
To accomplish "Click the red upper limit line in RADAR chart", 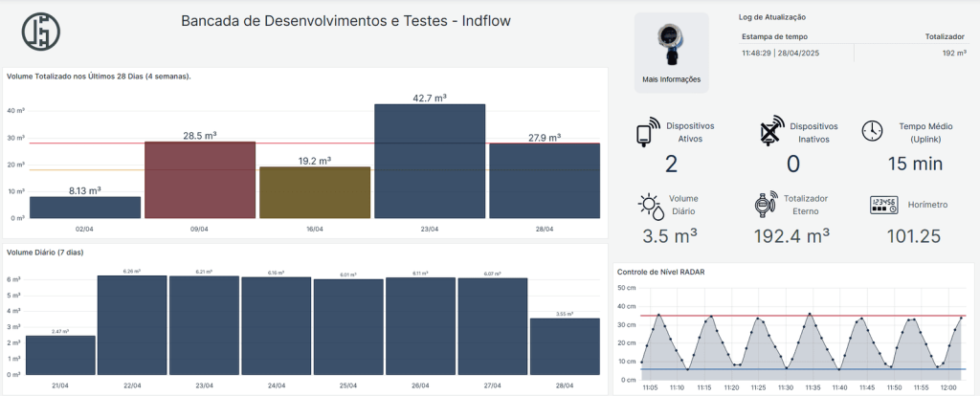I will pyautogui.click(x=727, y=316).
